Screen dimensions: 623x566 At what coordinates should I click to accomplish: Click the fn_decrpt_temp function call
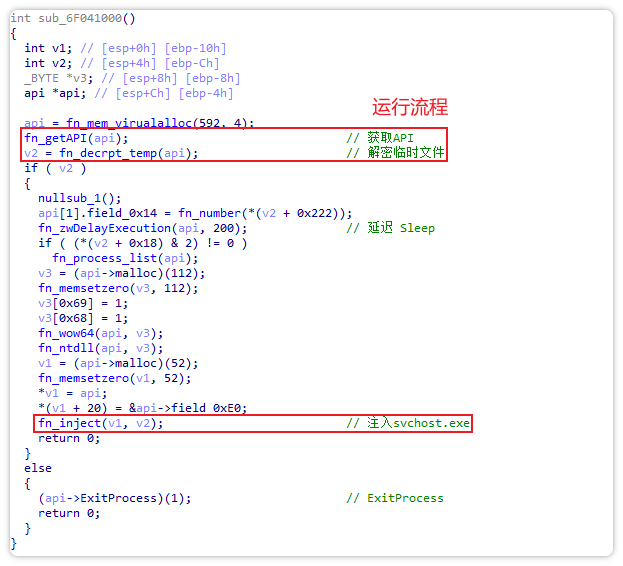(128, 153)
